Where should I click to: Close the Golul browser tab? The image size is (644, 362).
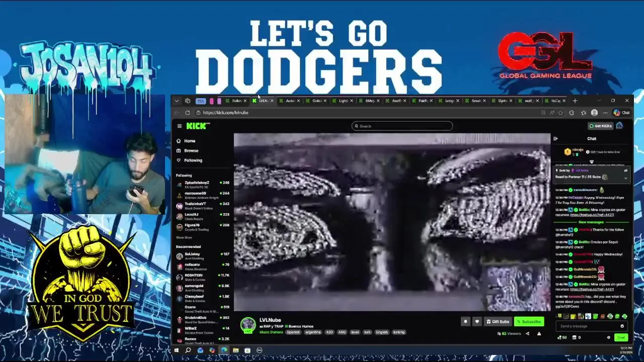325,101
